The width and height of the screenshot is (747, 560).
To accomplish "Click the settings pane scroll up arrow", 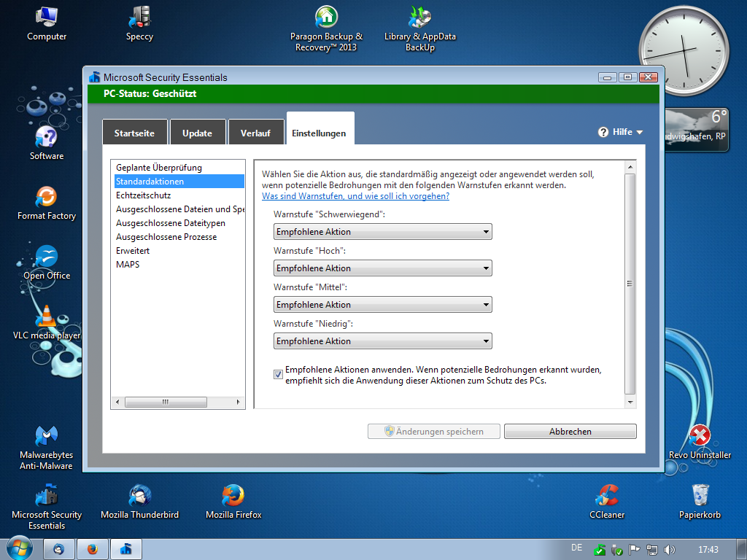I will [630, 167].
